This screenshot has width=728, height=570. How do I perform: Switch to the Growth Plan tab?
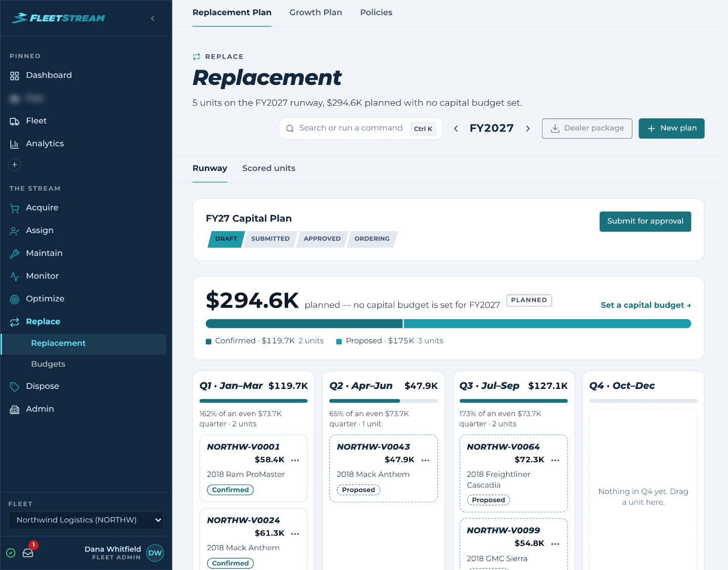click(315, 13)
